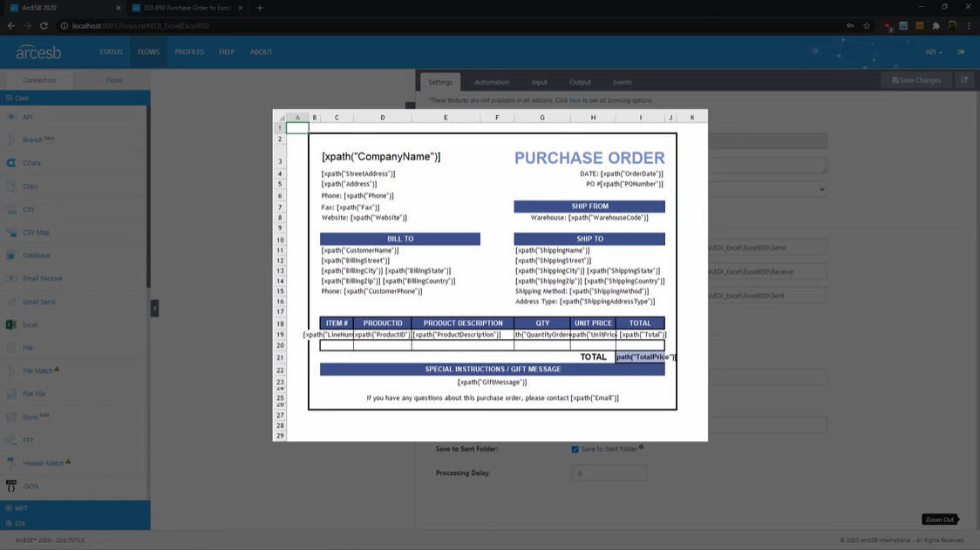Click the Zoom Out button
Viewport: 980px width, 550px height.
tap(940, 519)
